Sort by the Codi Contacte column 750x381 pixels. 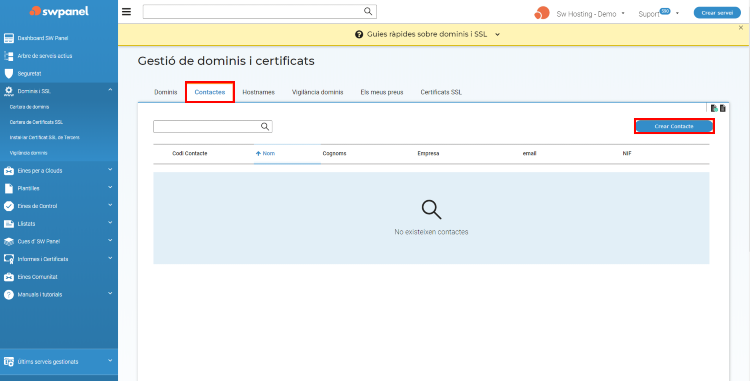tap(189, 153)
